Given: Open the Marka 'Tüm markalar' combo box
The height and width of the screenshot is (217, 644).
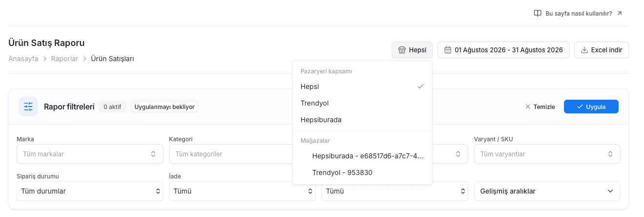Looking at the screenshot, I should pyautogui.click(x=90, y=154).
